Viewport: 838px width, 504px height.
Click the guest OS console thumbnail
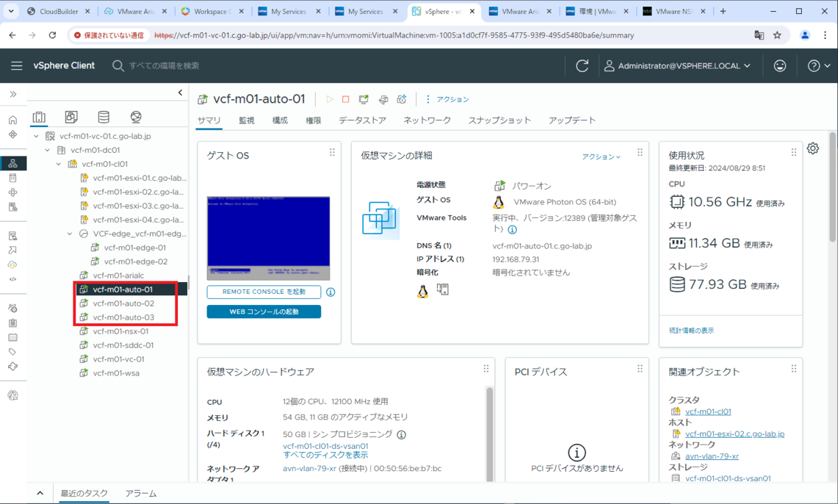tap(268, 238)
